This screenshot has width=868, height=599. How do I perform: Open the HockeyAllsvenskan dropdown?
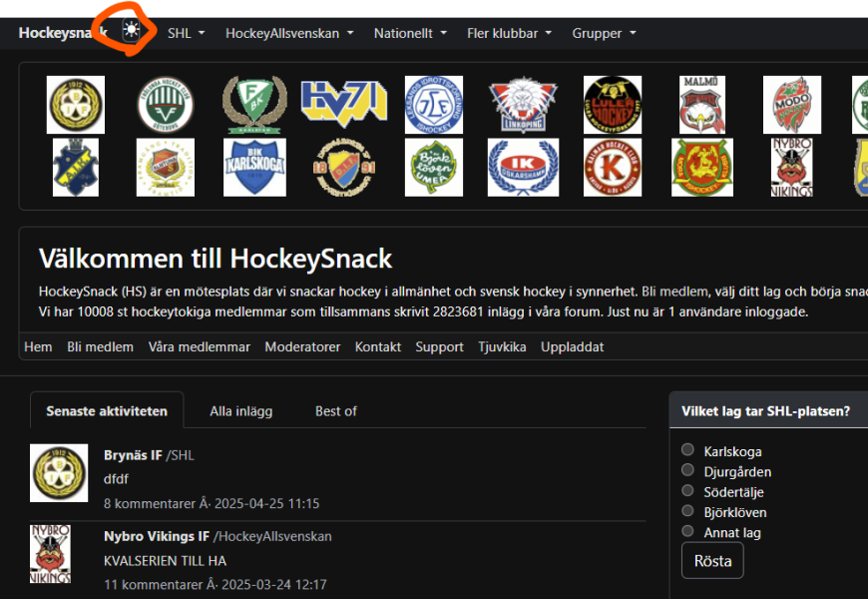coord(288,33)
